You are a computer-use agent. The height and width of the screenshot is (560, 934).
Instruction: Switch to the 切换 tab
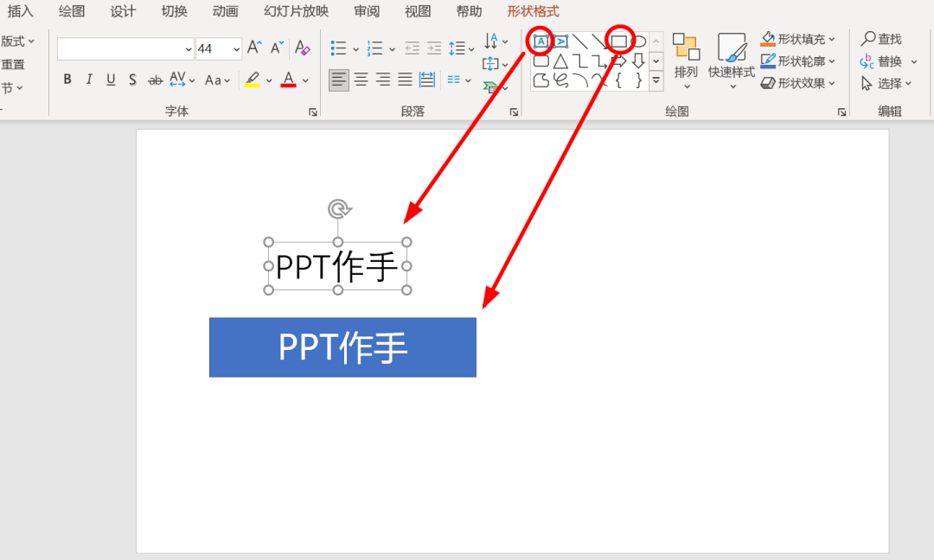point(174,11)
